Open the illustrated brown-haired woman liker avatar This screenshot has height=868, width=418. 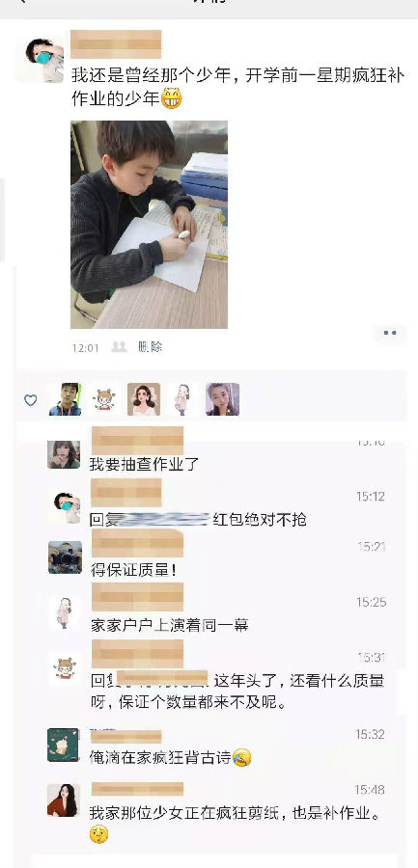click(x=144, y=399)
